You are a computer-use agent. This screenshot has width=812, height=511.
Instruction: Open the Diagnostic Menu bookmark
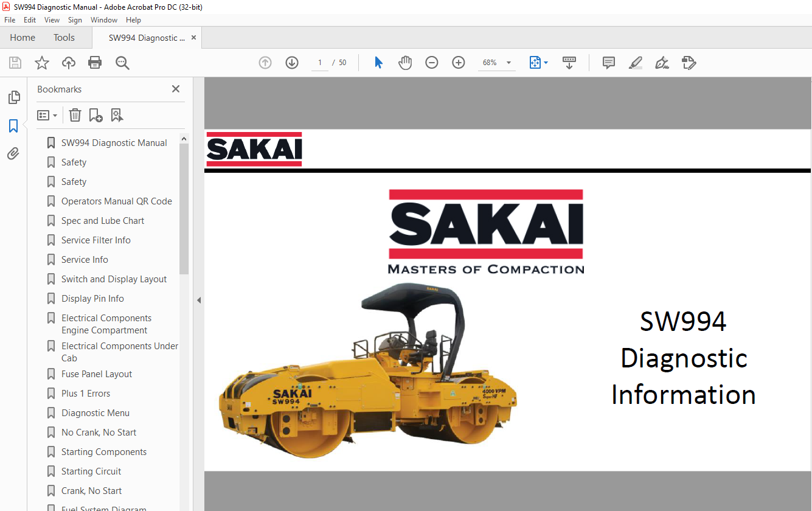point(95,413)
